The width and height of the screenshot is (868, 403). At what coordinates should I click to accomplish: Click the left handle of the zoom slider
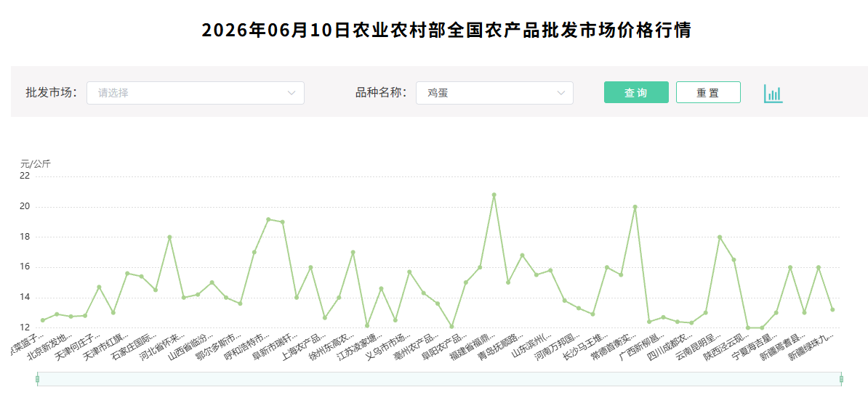[37, 379]
